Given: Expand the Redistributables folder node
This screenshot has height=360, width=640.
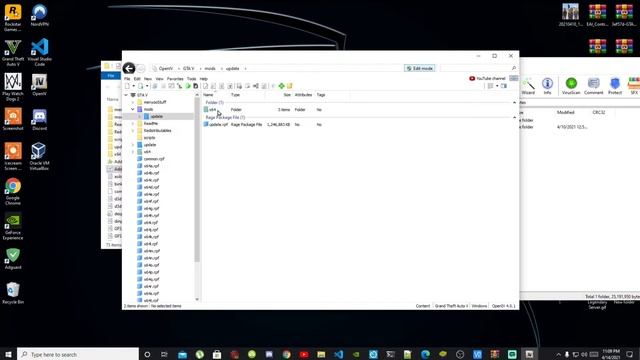Looking at the screenshot, I should tap(133, 131).
